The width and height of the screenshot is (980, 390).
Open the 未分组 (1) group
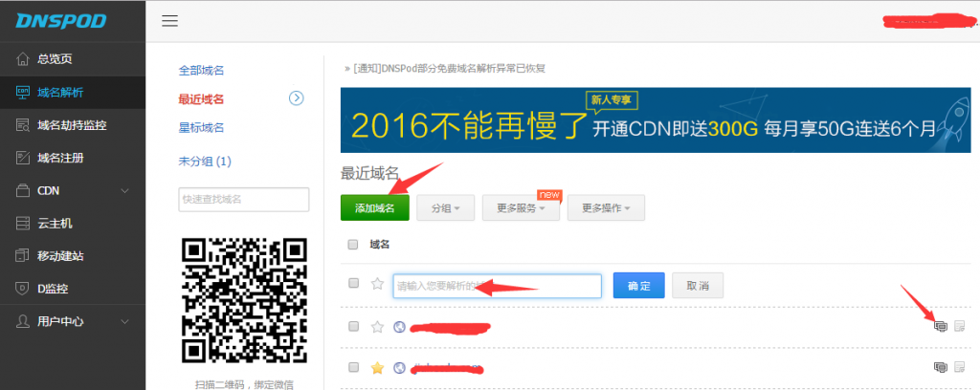pos(205,162)
